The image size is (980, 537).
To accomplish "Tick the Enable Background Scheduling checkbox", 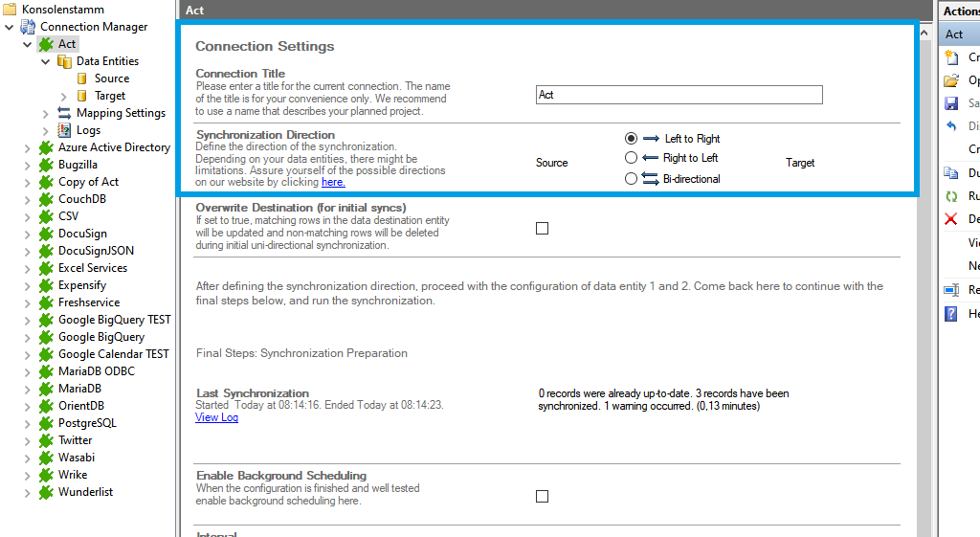I will (543, 496).
